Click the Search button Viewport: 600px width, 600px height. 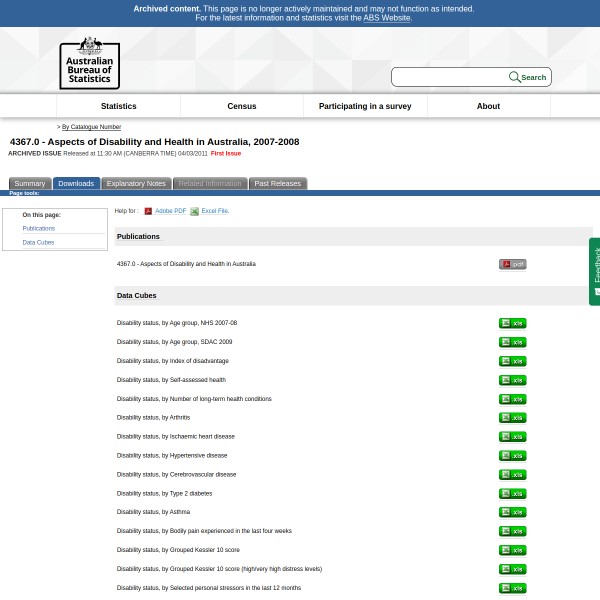point(528,77)
